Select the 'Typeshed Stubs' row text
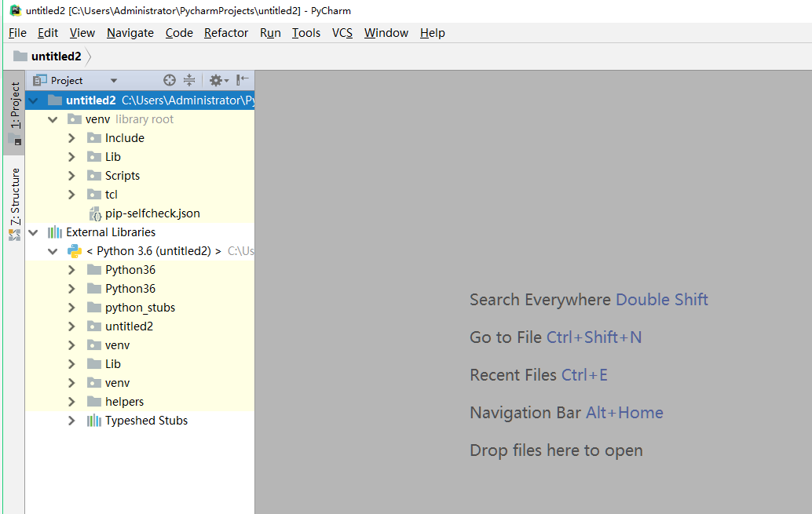812x514 pixels. tap(147, 421)
